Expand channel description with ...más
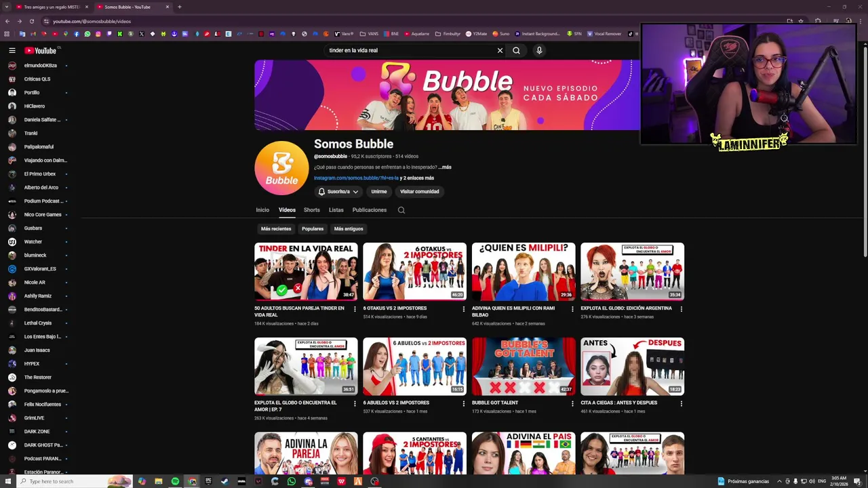 tap(445, 167)
